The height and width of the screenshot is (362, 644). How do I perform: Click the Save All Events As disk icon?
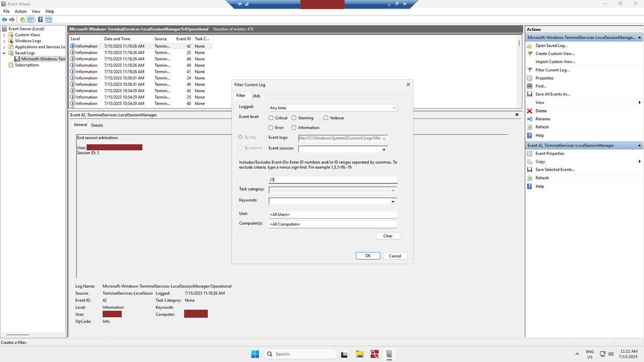530,94
